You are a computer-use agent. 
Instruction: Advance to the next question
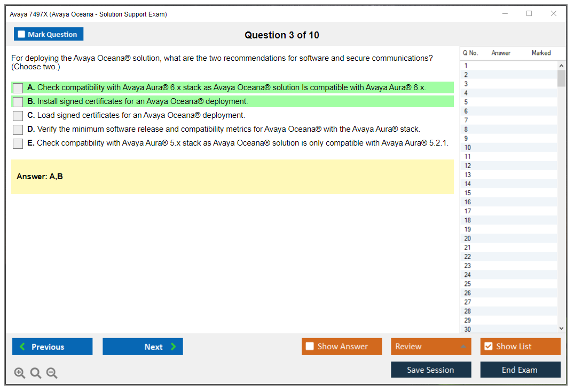click(143, 347)
